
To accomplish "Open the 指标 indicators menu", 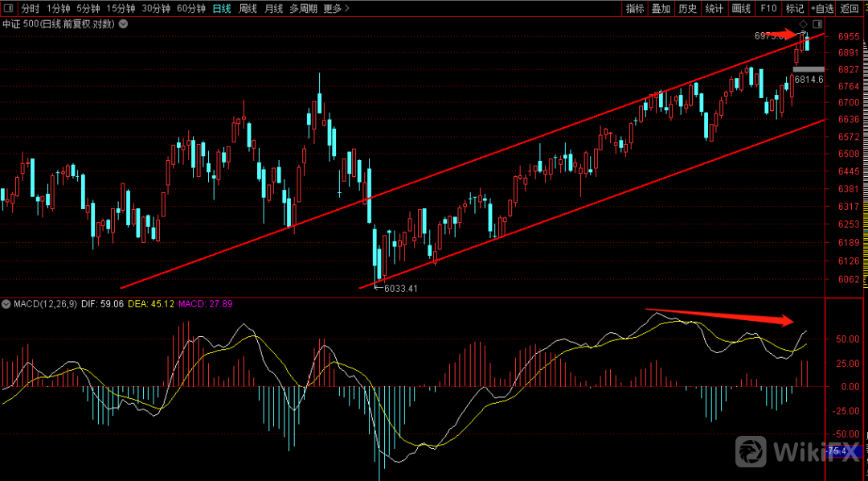I will pos(635,9).
